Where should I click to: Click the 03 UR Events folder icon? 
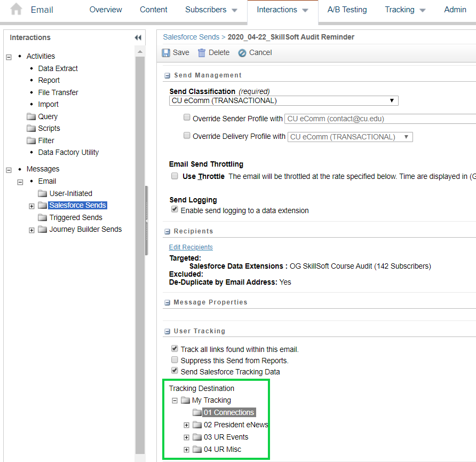[x=197, y=437]
